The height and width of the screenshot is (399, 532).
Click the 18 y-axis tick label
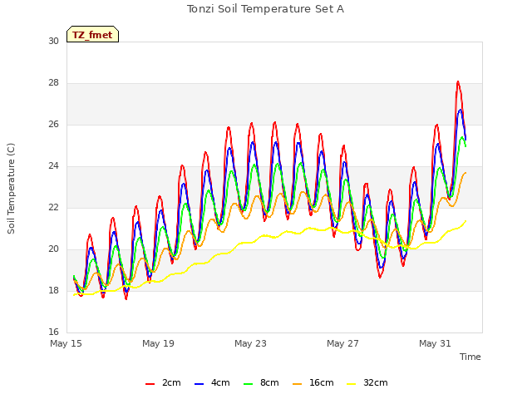[53, 290]
